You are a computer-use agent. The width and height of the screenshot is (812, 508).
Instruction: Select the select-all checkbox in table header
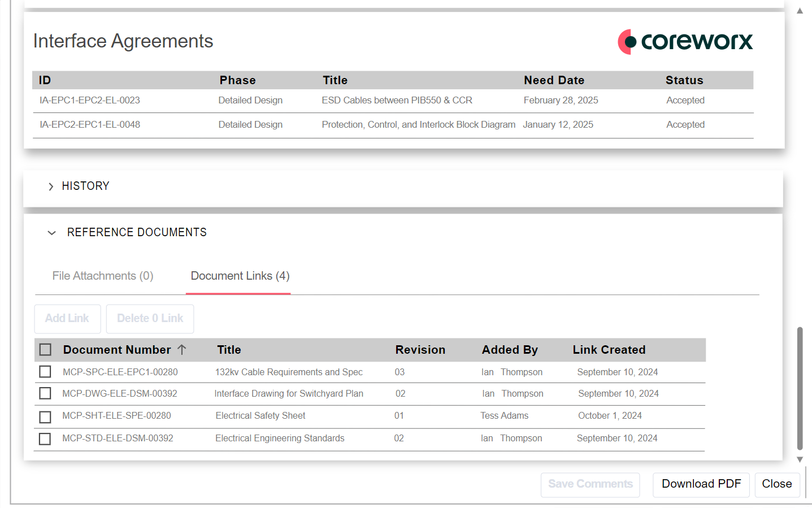[x=45, y=349]
